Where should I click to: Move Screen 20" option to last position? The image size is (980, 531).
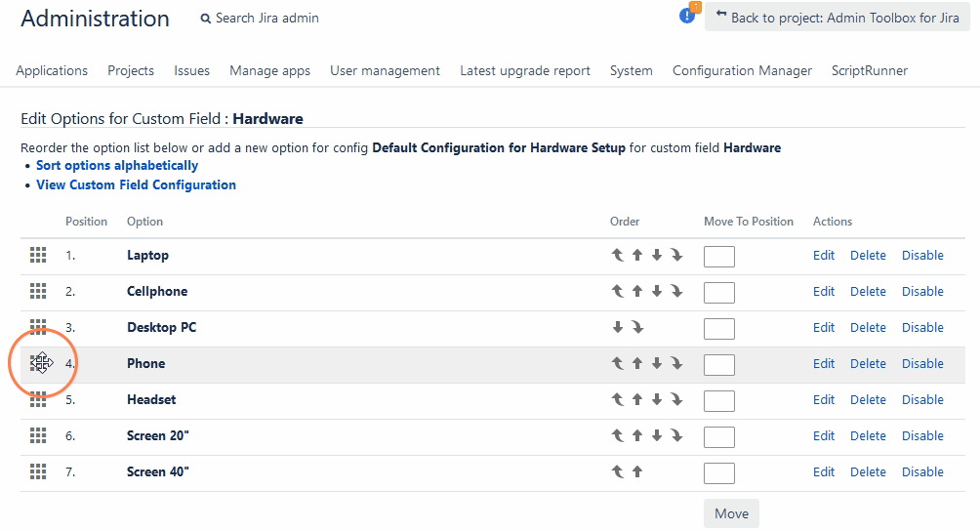pyautogui.click(x=676, y=436)
